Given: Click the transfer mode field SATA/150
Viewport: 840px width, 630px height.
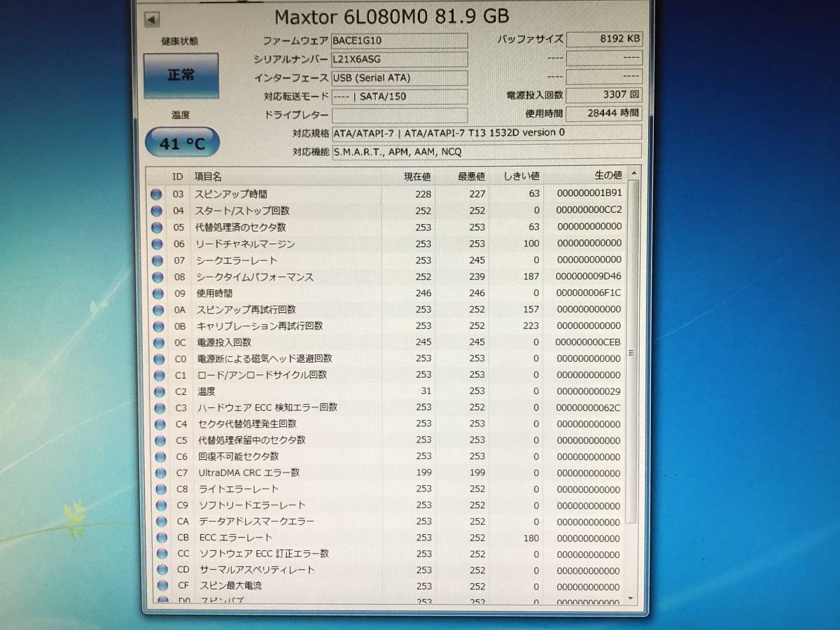Looking at the screenshot, I should pyautogui.click(x=400, y=97).
